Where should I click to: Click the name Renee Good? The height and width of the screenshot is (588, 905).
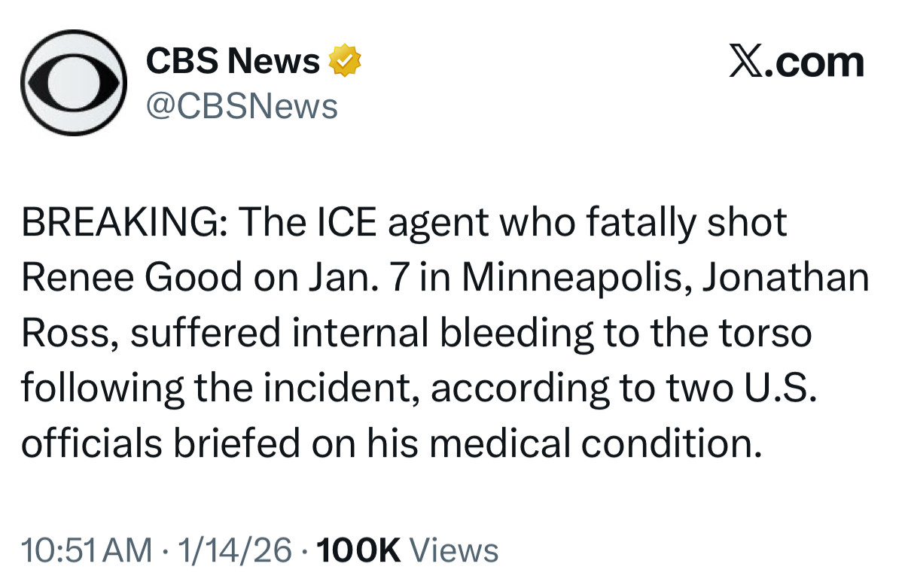tap(133, 279)
